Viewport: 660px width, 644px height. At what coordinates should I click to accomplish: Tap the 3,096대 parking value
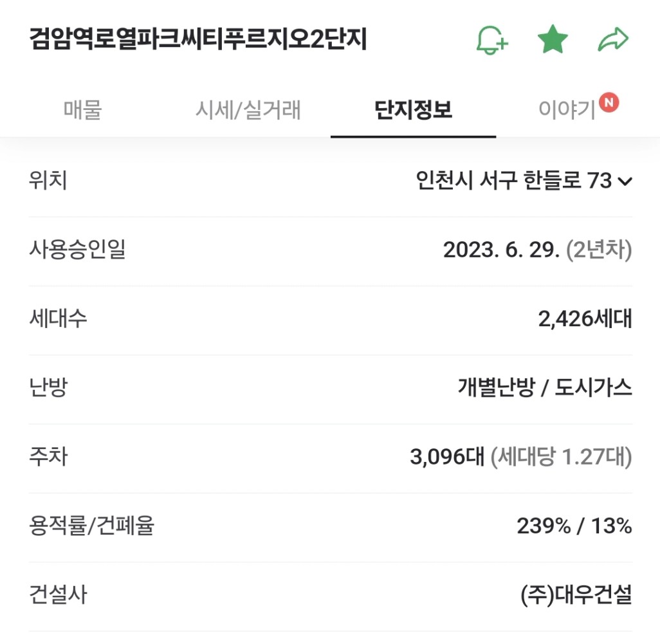tap(447, 457)
